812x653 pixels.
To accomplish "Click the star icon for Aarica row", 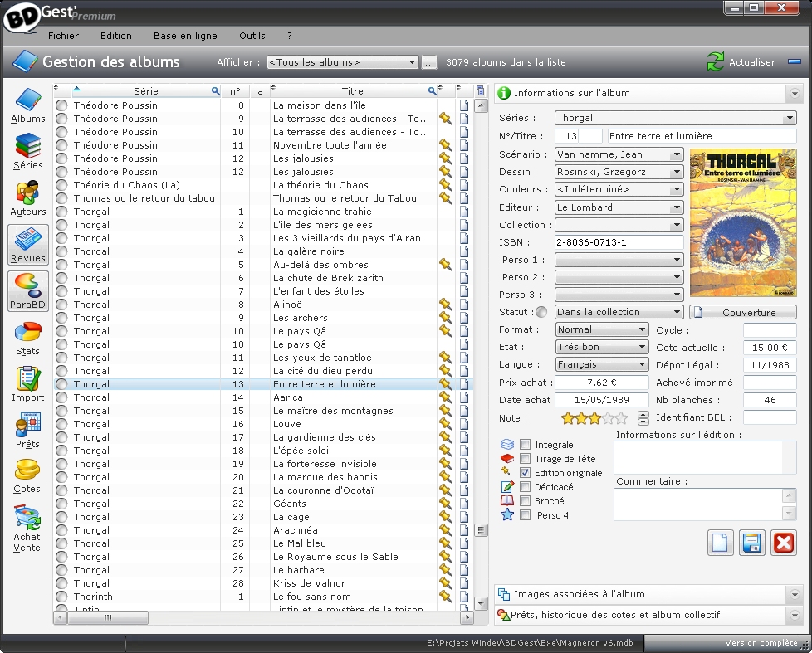I will click(445, 397).
